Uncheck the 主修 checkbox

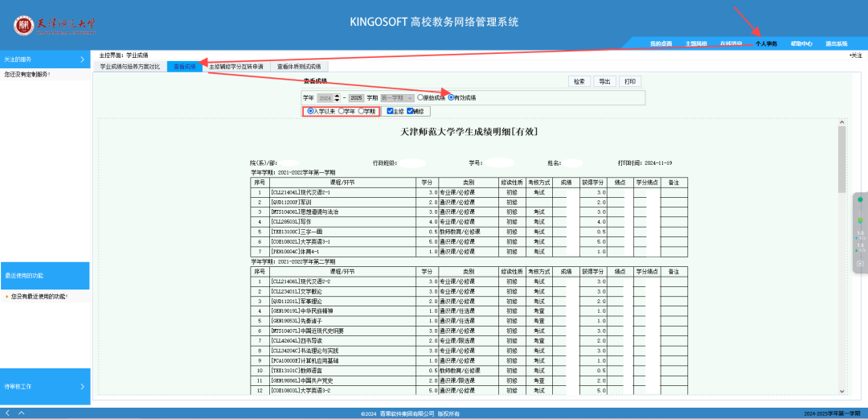point(390,111)
